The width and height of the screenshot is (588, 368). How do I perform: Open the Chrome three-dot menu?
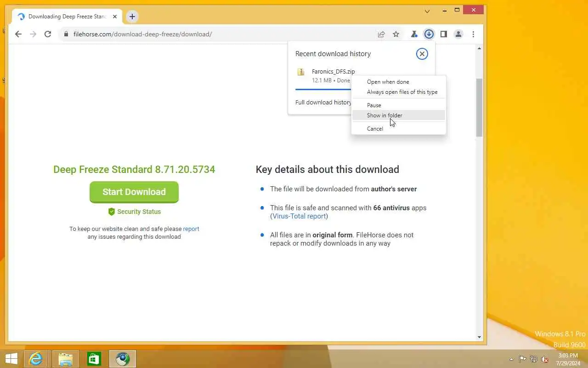click(473, 34)
